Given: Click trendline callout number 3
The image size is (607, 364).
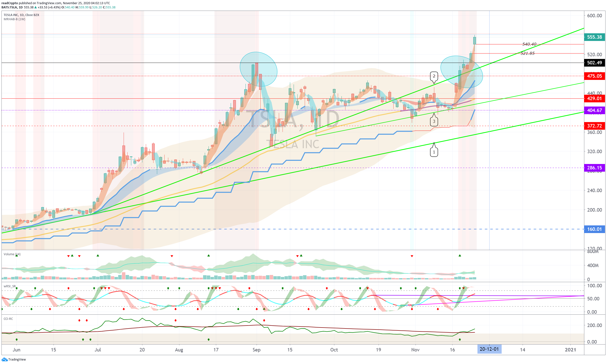Looking at the screenshot, I should pos(434,121).
